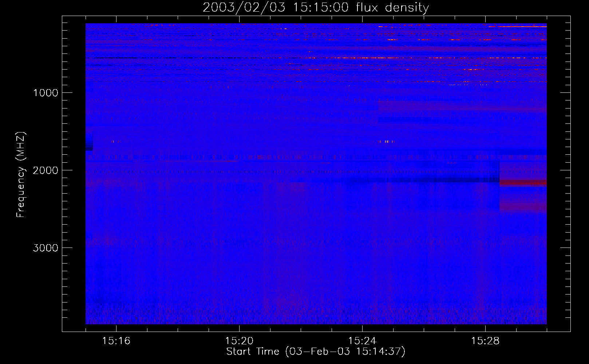Click the 15:28 time tick label

485,341
